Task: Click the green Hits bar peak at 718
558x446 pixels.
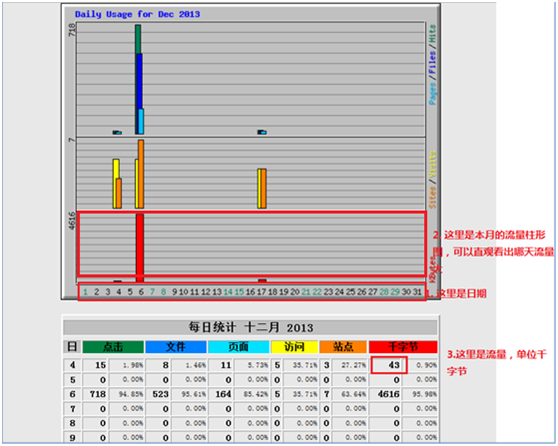Action: tap(138, 39)
